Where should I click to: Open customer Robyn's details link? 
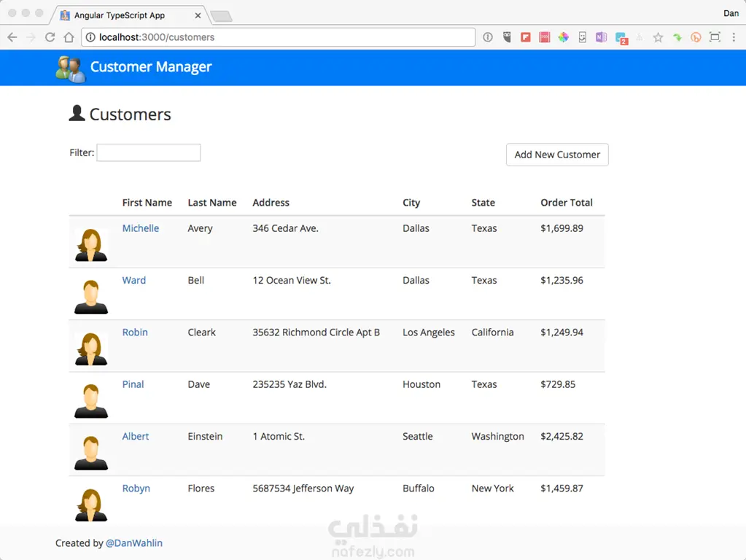(x=136, y=489)
